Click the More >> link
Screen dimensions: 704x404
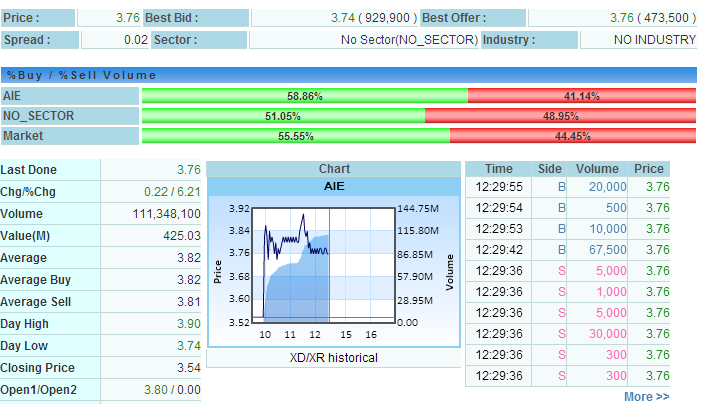tap(646, 396)
